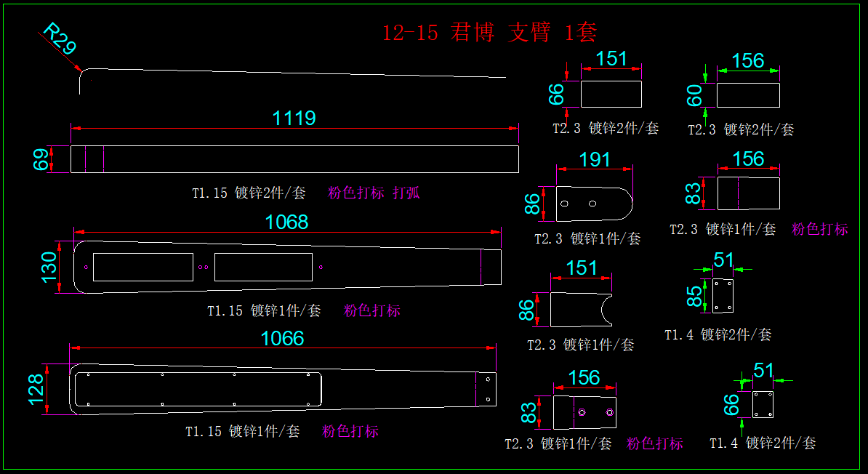Click the left magenta hole in bottom 156 plate
The width and height of the screenshot is (868, 474).
point(582,412)
